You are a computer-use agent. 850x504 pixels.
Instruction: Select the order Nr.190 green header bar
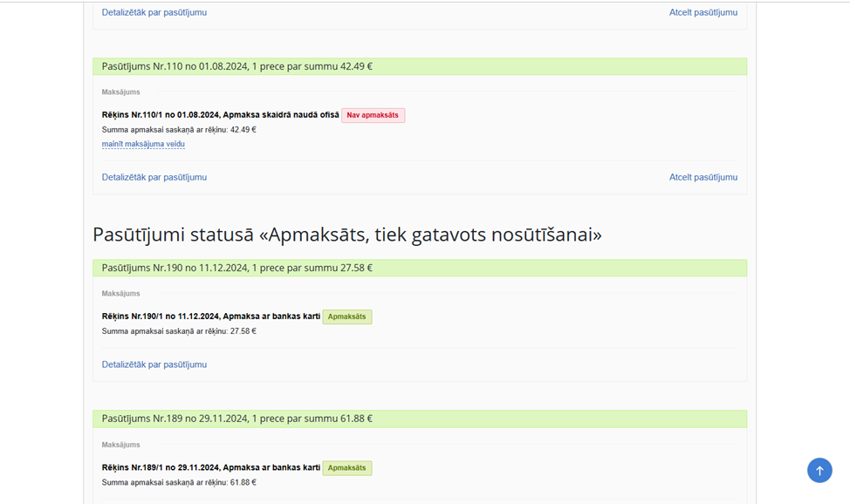(420, 268)
